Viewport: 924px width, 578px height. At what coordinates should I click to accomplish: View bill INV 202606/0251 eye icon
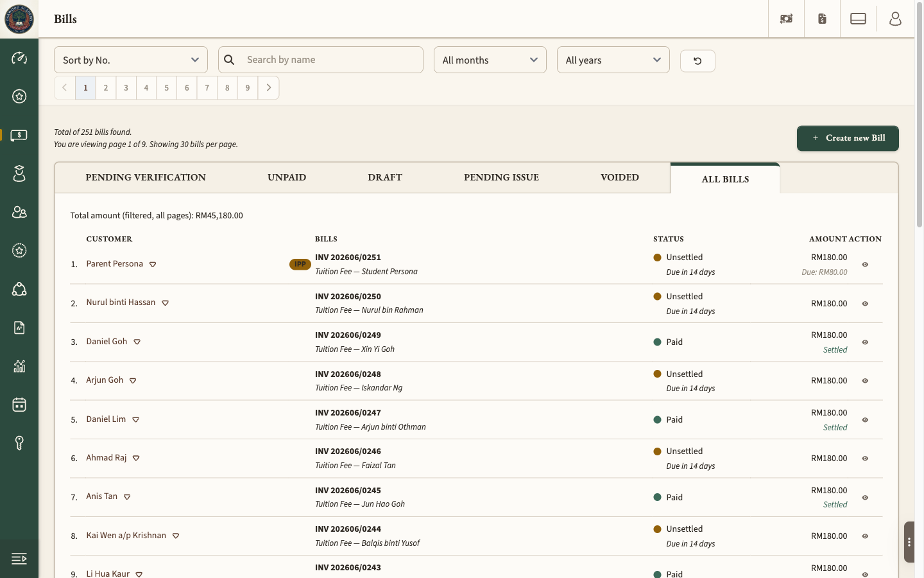[x=865, y=265]
